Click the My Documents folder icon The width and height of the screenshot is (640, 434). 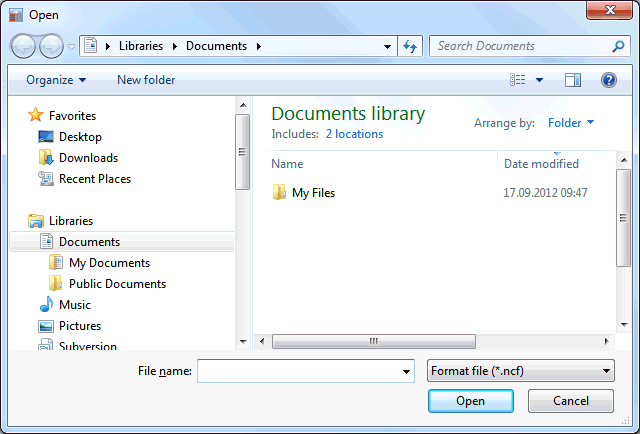56,263
